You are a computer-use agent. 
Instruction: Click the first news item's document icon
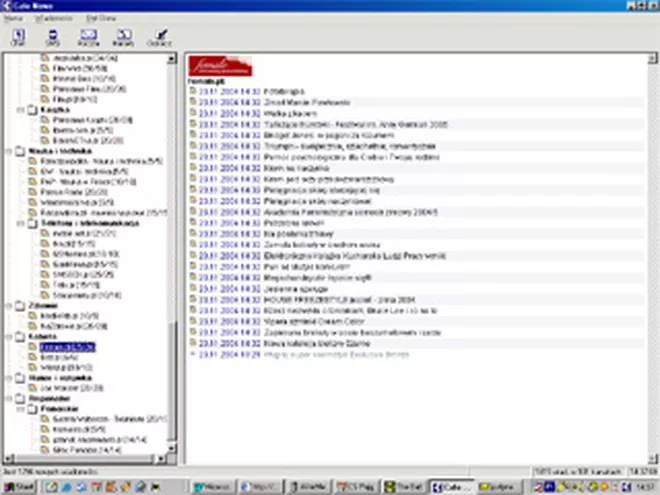pos(193,89)
